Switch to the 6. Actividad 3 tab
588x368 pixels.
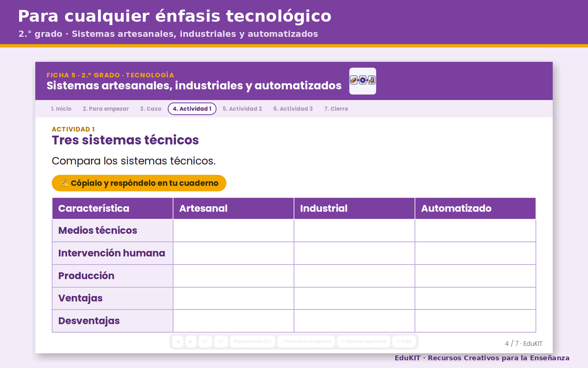click(293, 109)
